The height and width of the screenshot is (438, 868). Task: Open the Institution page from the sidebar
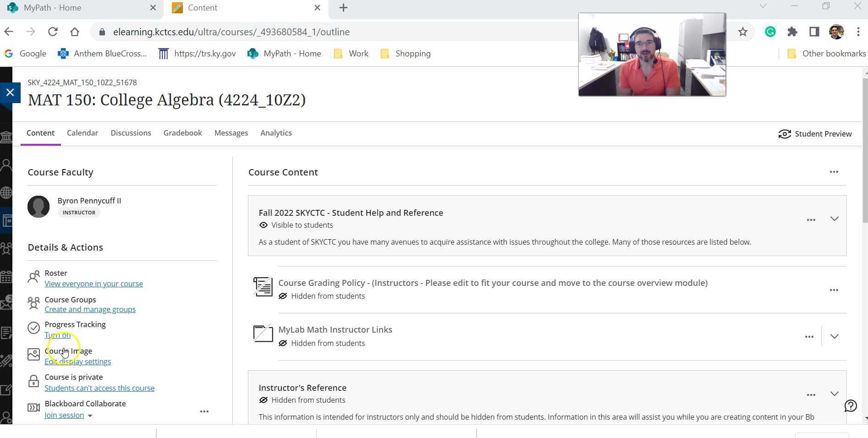[x=6, y=137]
